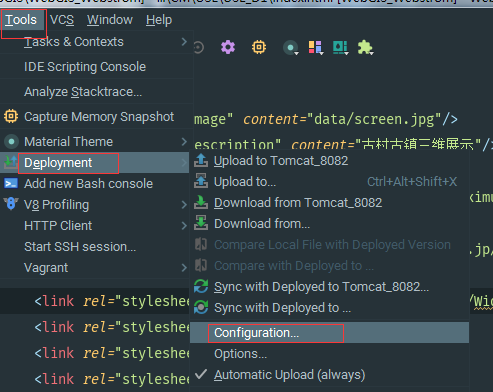Click the colored blocks toolbar icon

pos(315,48)
